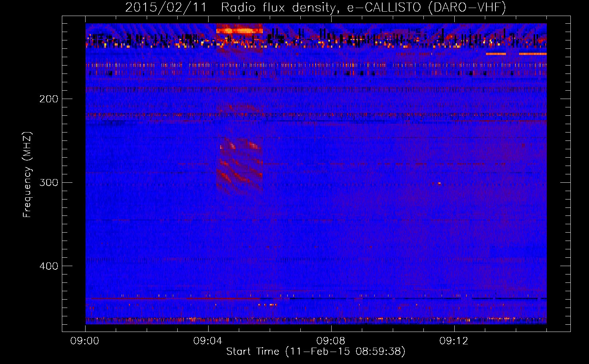The width and height of the screenshot is (589, 364).
Task: Click the "Frequency (MHZ)" y-axis label
Action: click(27, 175)
